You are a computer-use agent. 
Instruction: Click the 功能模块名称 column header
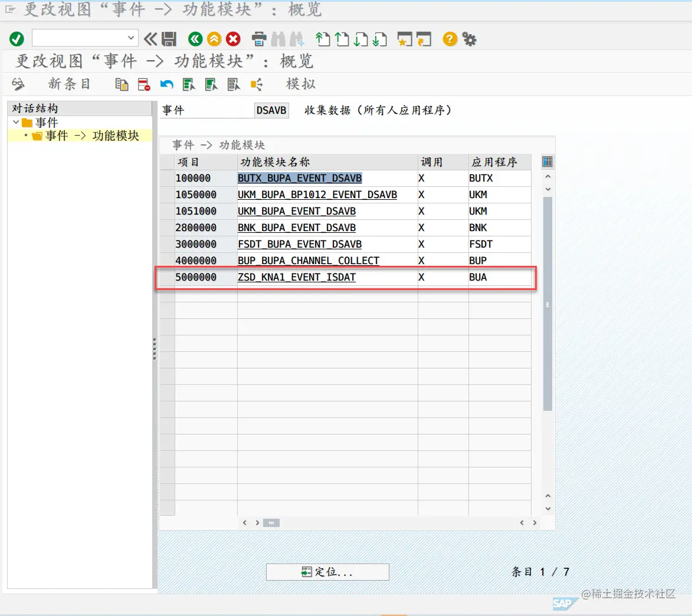(x=327, y=162)
